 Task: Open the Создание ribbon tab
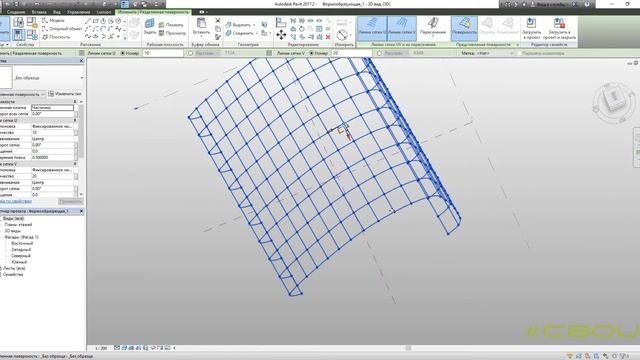16,12
